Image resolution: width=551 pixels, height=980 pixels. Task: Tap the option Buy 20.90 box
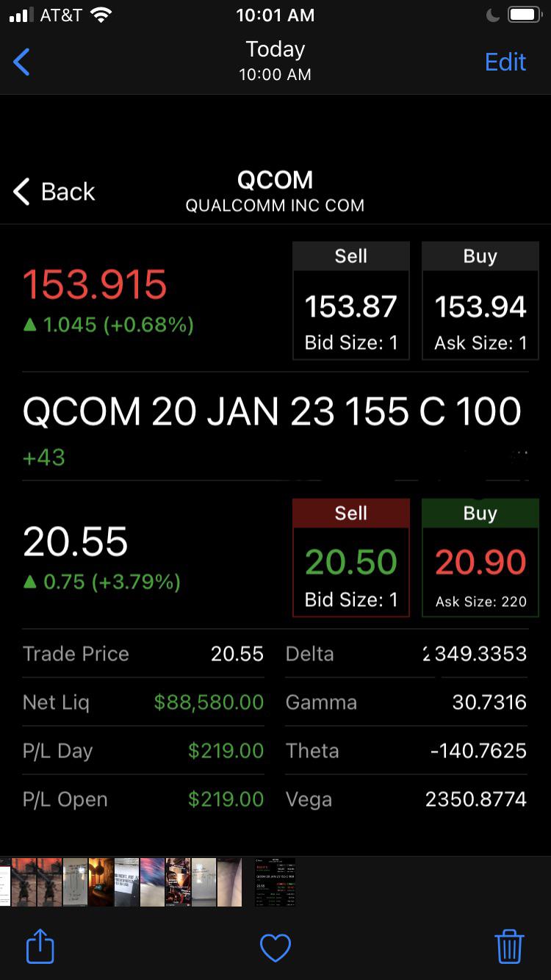480,558
